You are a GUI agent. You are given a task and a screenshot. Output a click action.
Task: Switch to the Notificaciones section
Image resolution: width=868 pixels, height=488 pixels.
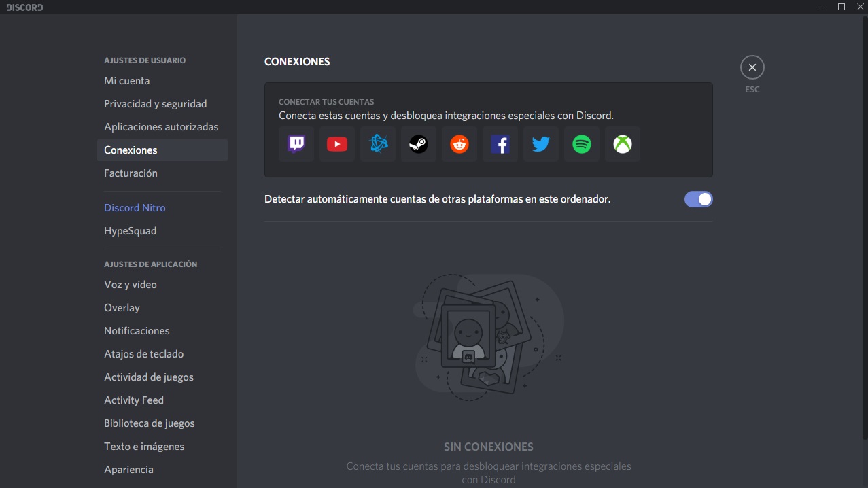tap(137, 330)
